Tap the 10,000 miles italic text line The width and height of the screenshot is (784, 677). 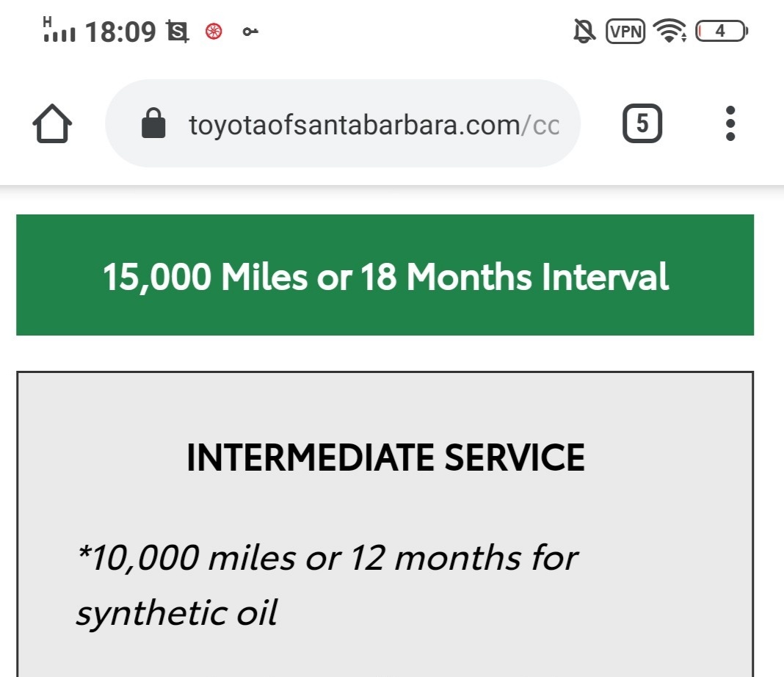327,557
